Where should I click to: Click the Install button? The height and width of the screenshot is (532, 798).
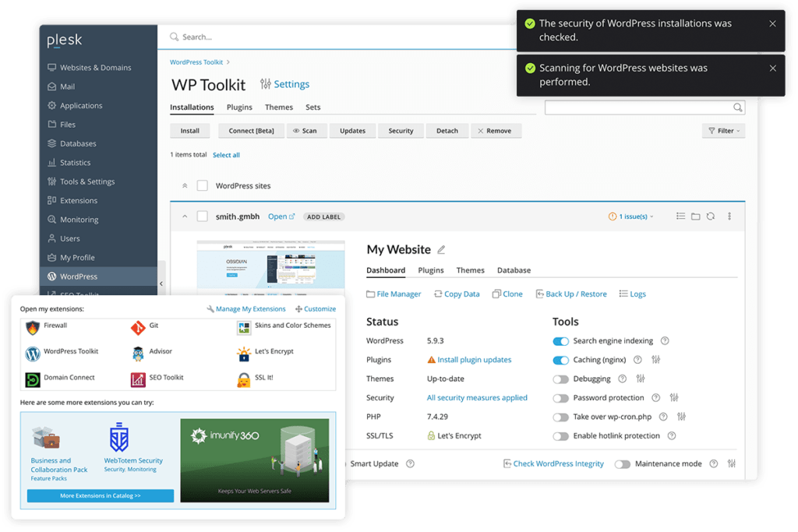tap(190, 131)
